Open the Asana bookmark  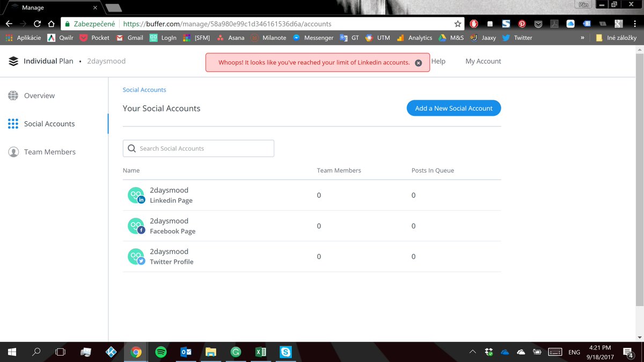tap(230, 38)
